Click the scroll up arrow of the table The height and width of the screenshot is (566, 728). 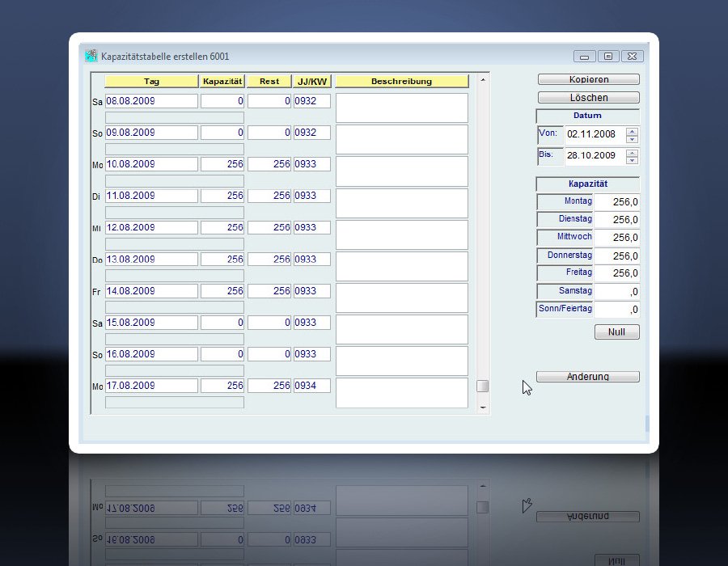coord(483,80)
